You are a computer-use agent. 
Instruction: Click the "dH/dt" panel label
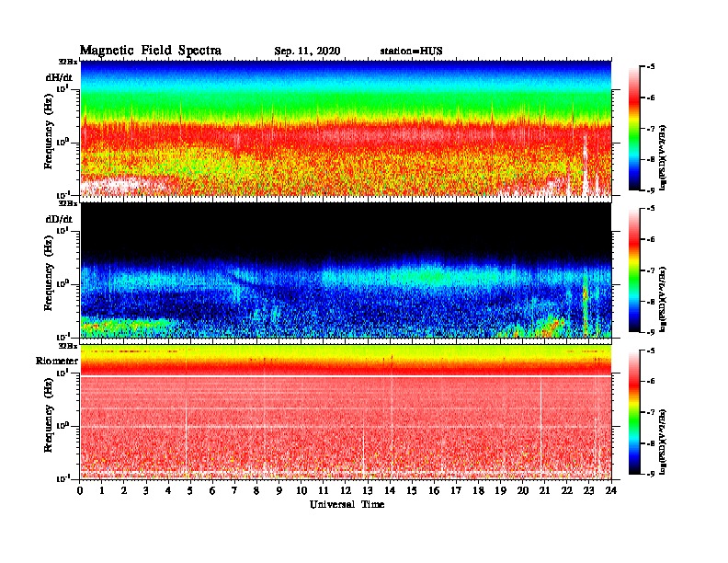coord(59,77)
